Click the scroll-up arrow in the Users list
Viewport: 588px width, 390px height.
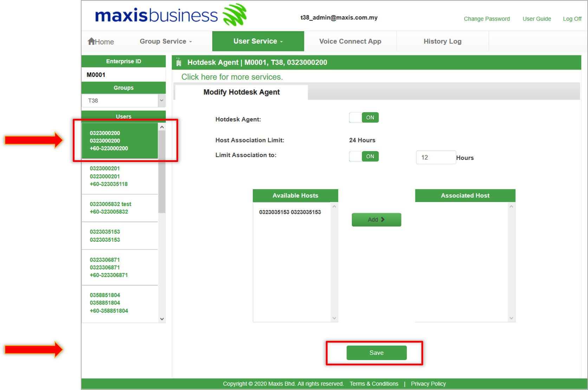pos(162,126)
